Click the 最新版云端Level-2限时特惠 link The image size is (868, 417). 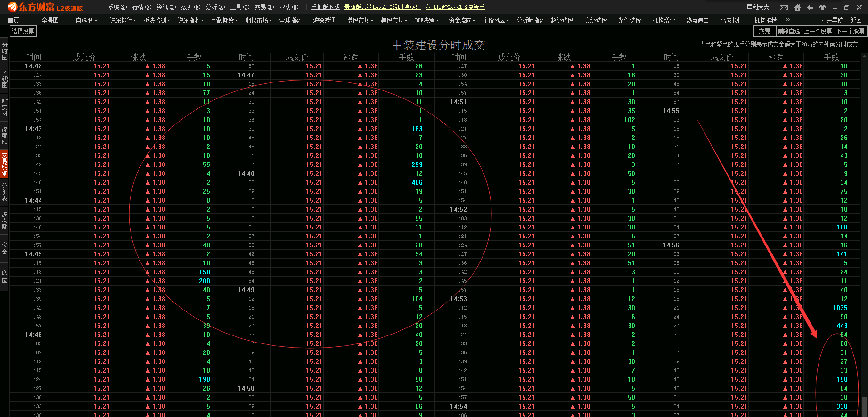click(382, 7)
